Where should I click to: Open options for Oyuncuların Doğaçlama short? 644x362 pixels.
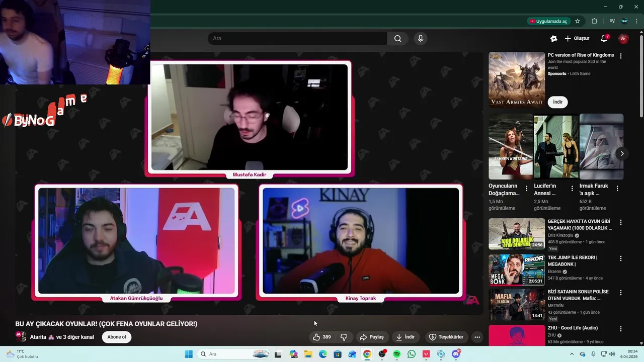click(527, 189)
